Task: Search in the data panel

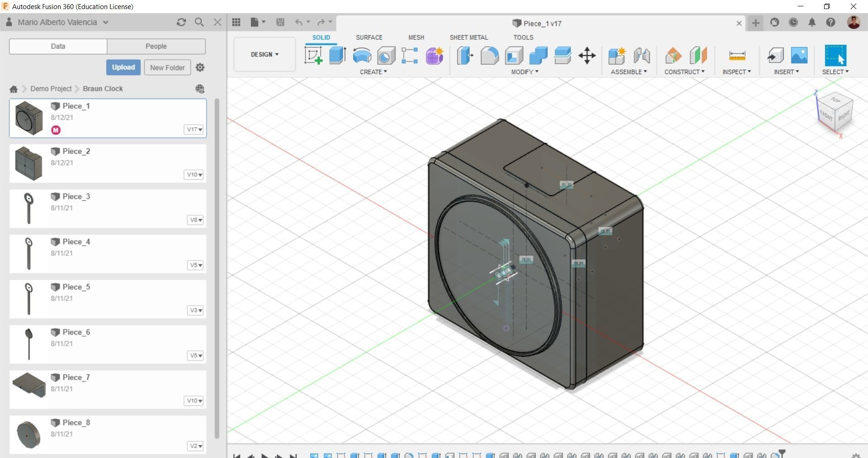Action: point(199,22)
